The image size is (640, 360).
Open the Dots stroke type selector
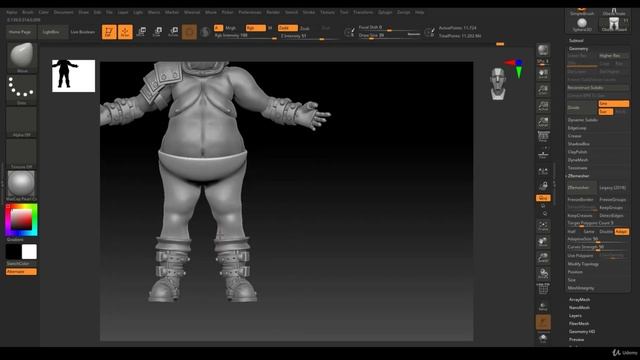tap(22, 89)
